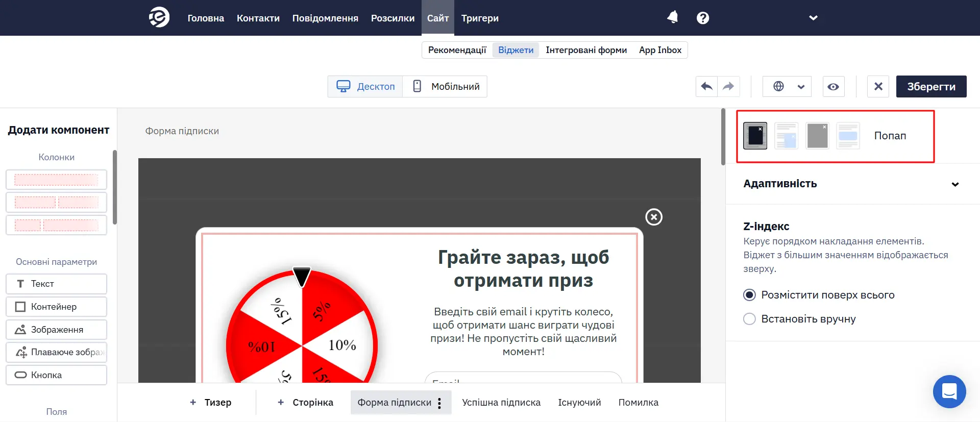980x422 pixels.
Task: Go to Повідомлення section
Action: [325, 18]
